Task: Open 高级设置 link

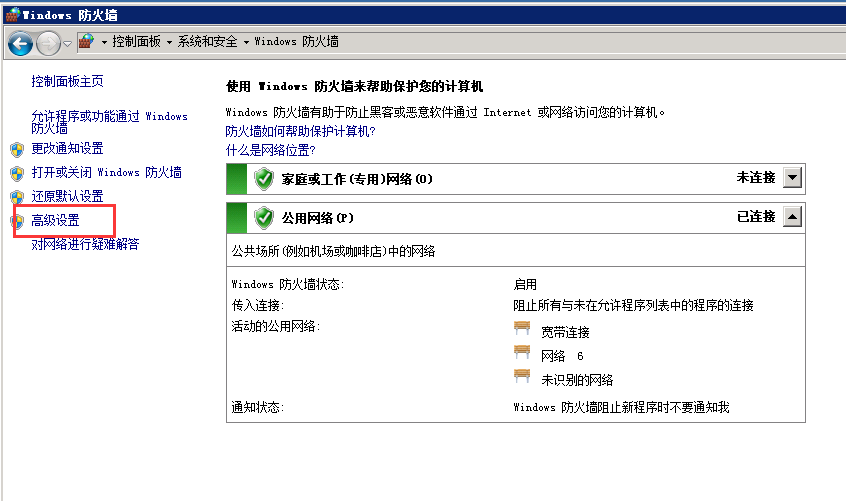Action: [x=56, y=220]
